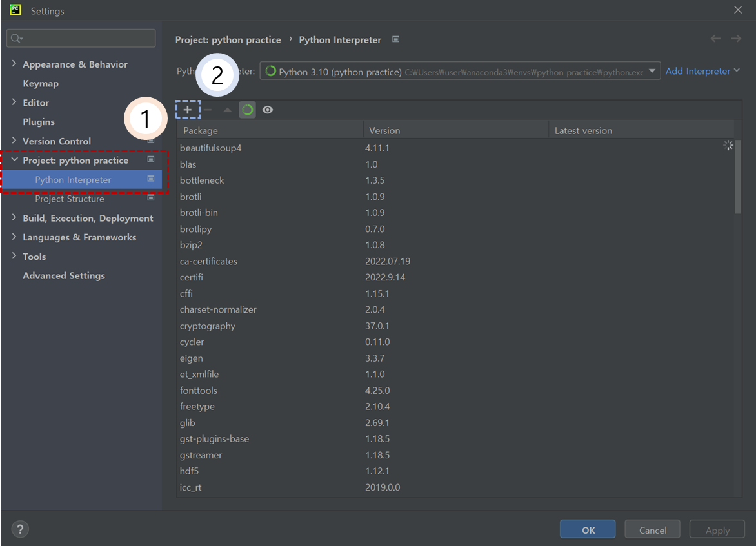Select the glib package row
This screenshot has width=756, height=546.
pos(455,423)
